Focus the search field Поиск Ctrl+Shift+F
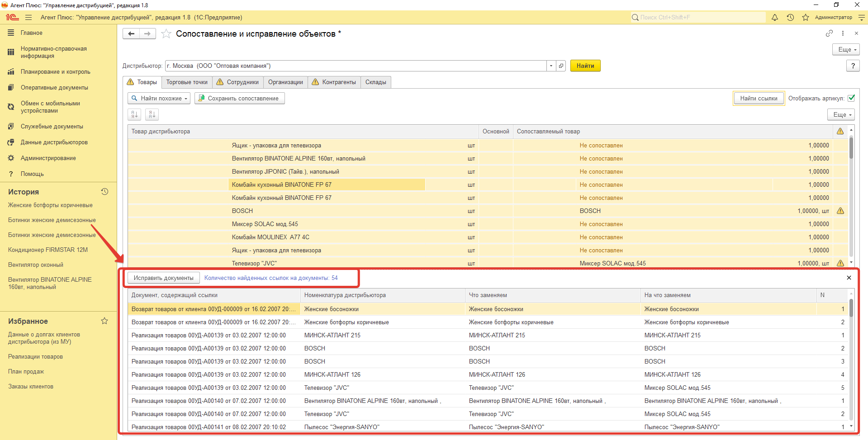The image size is (868, 440). coord(698,18)
